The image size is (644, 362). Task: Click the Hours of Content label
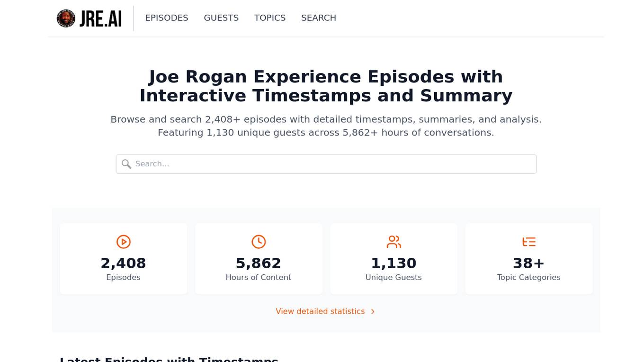coord(259,277)
